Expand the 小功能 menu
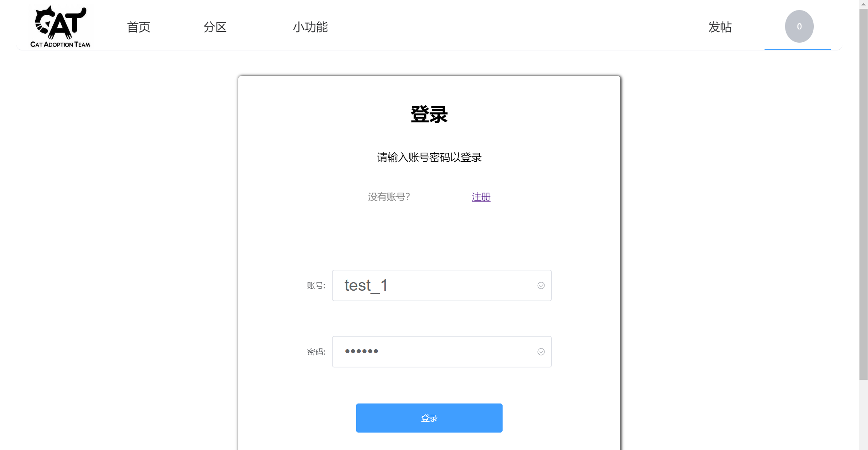Screen dimensions: 868x450 (310, 27)
